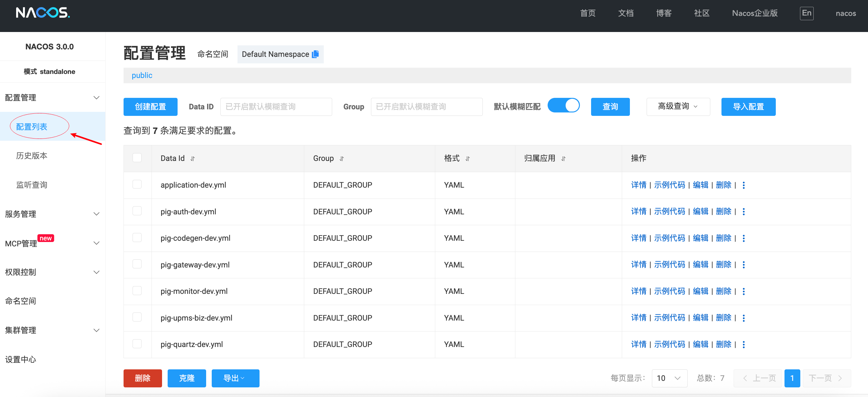Screen dimensions: 868x397
Task: Select the pig-auth-dev.yml row checkbox
Action: [137, 211]
